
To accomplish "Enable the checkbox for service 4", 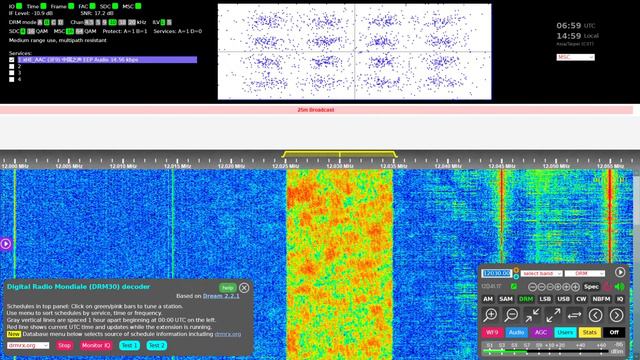I will (x=11, y=79).
